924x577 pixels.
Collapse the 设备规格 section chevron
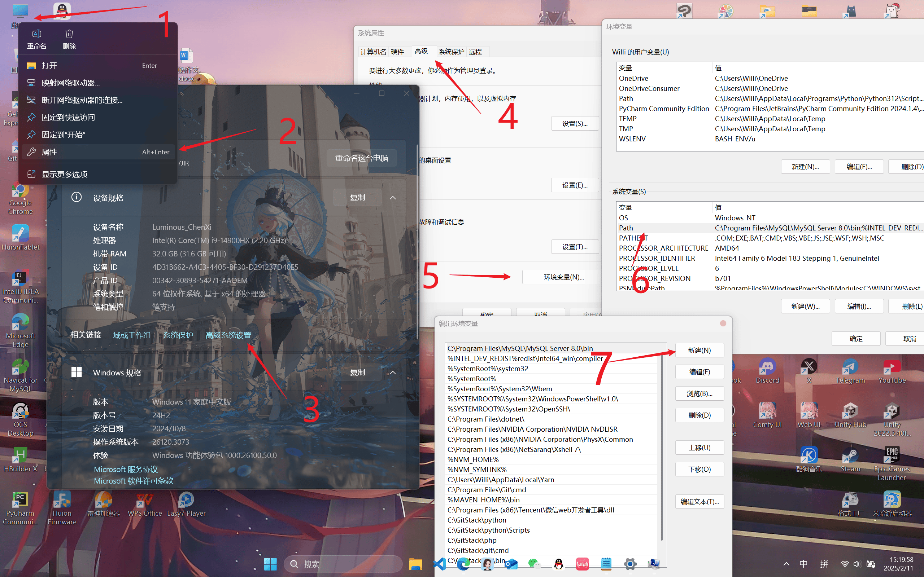click(x=392, y=198)
